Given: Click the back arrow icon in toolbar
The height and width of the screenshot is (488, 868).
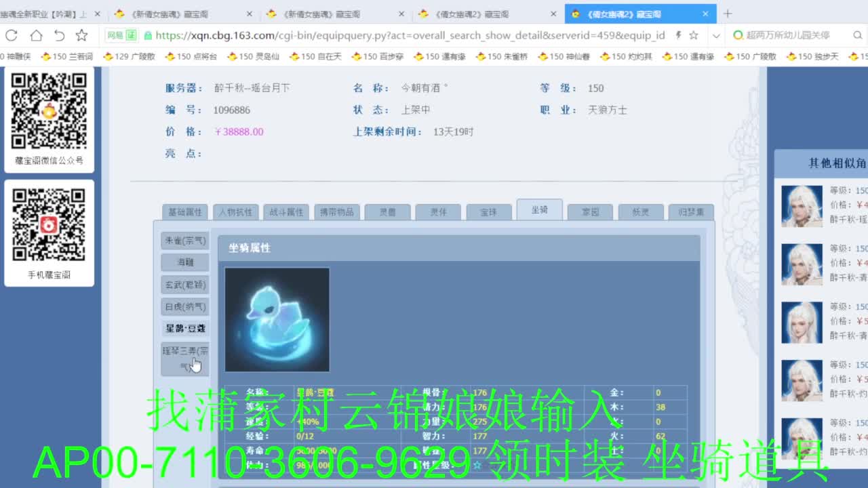Looking at the screenshot, I should 59,35.
